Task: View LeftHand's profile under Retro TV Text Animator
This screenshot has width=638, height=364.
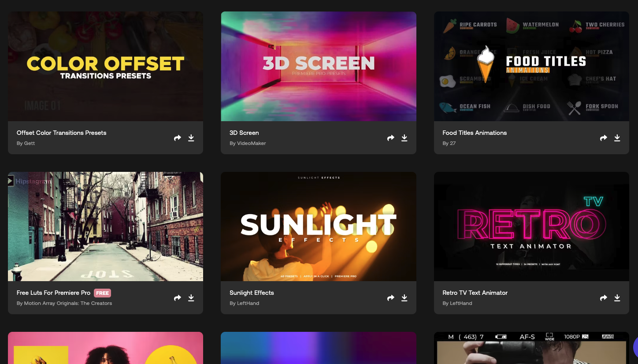Action: click(x=461, y=303)
